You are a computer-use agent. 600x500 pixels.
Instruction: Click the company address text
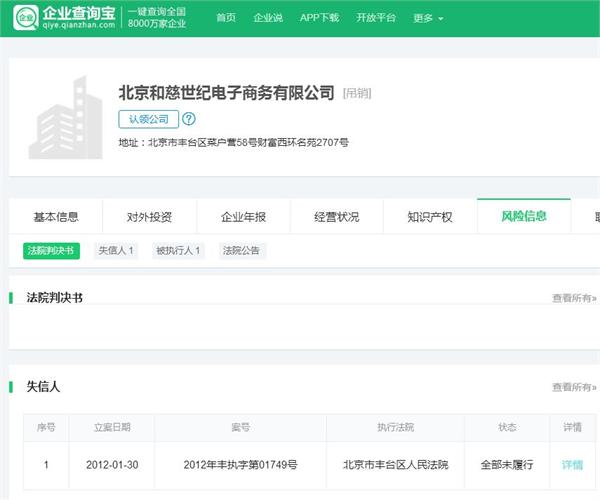(233, 143)
